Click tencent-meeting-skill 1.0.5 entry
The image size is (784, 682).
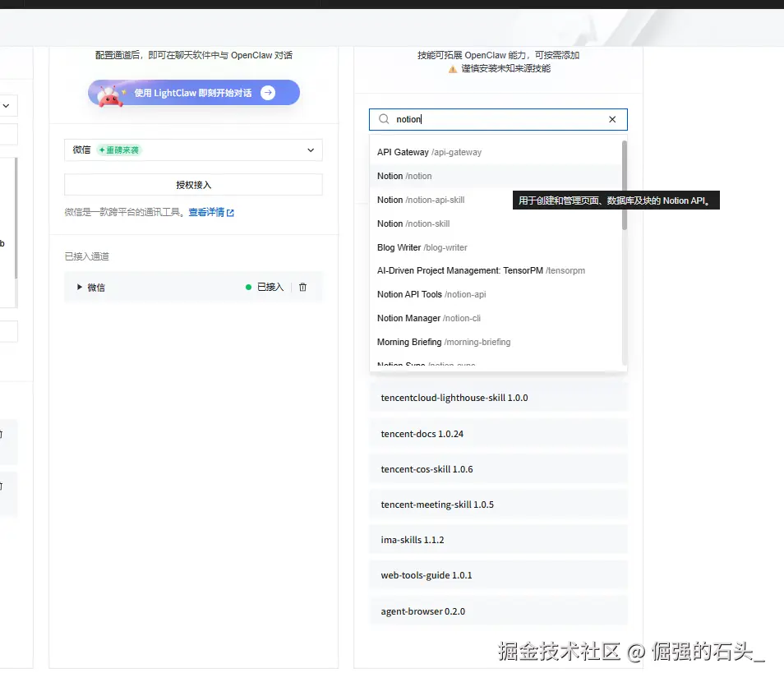[498, 505]
